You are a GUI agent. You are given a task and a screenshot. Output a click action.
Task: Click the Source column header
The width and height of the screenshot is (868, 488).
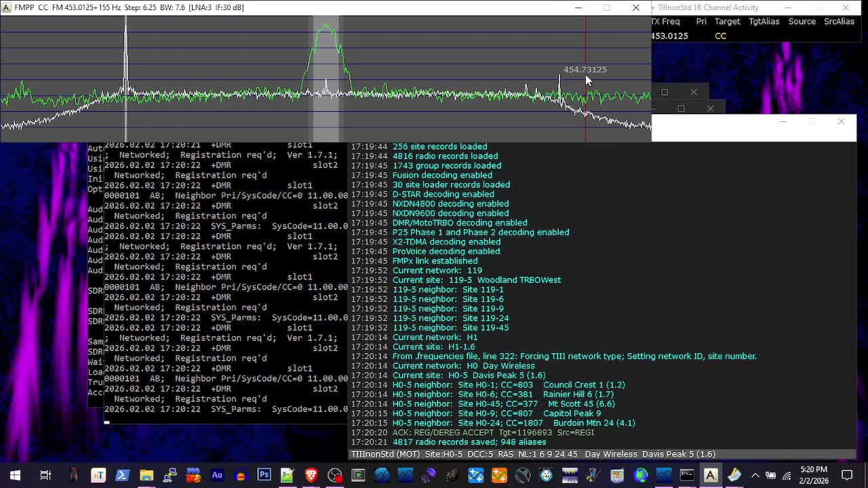tap(802, 22)
